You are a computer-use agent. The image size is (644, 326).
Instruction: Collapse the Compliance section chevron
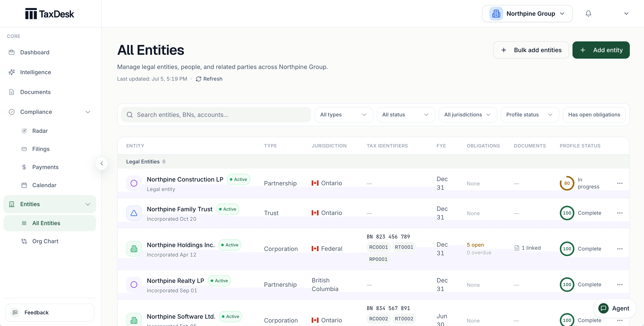pos(88,112)
